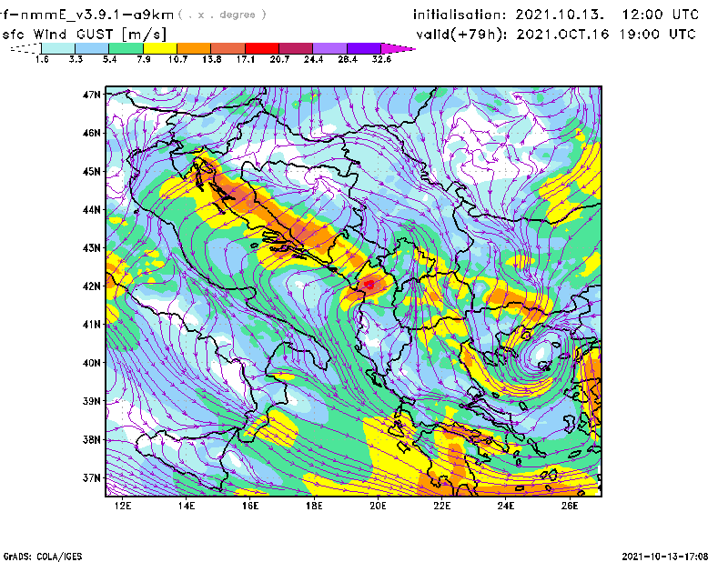Click the initialisation date 2021.10.13.
728x562 pixels.
(560, 15)
